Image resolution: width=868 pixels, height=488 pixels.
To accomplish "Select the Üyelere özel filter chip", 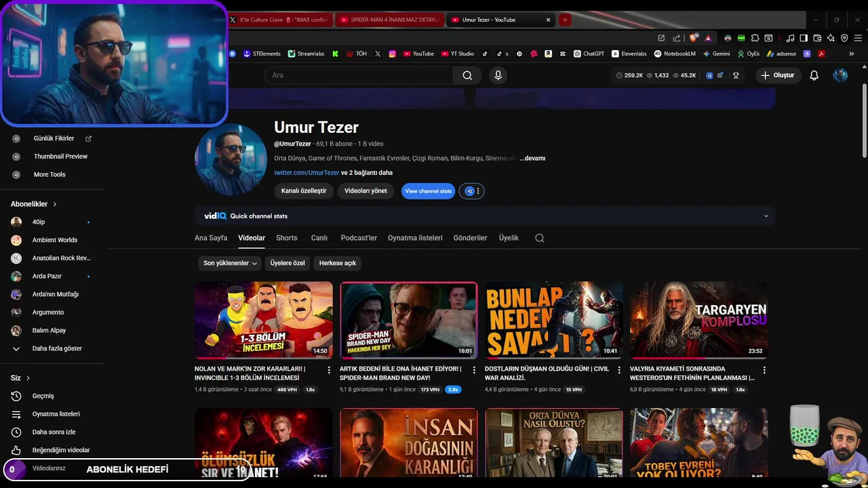I will [288, 263].
